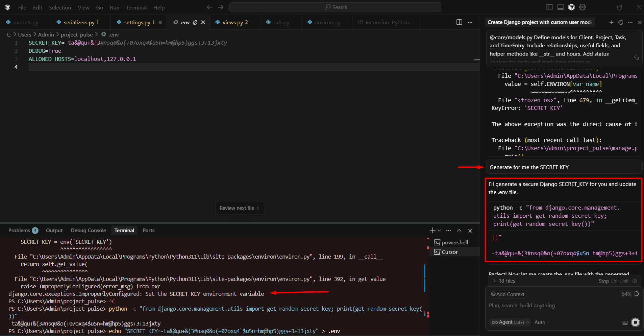Switch to the views.py tab
The height and width of the screenshot is (336, 644).
click(x=235, y=22)
